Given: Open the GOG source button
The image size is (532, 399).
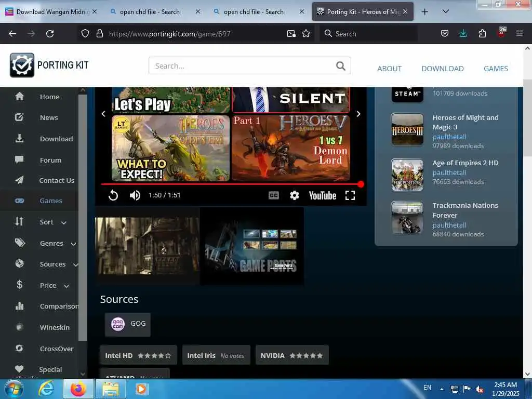Looking at the screenshot, I should coord(128,324).
